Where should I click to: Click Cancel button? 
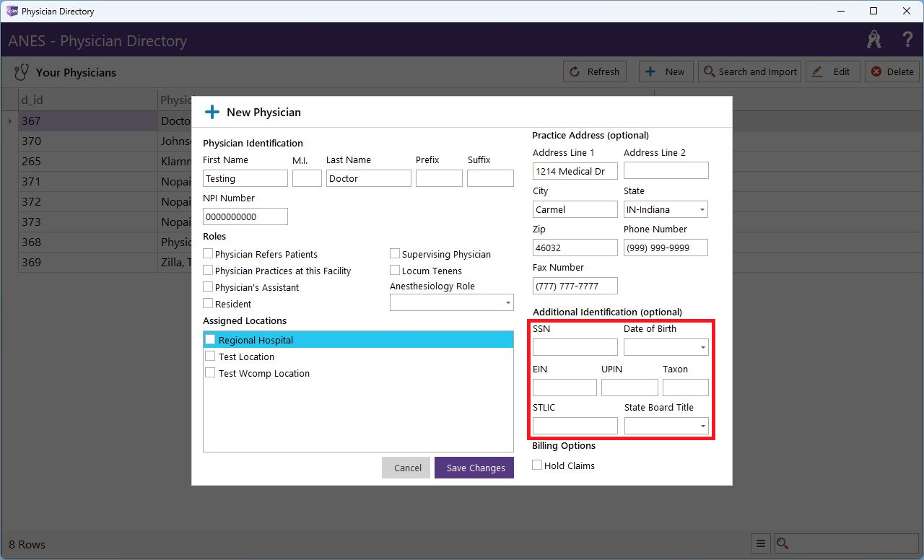pyautogui.click(x=406, y=468)
